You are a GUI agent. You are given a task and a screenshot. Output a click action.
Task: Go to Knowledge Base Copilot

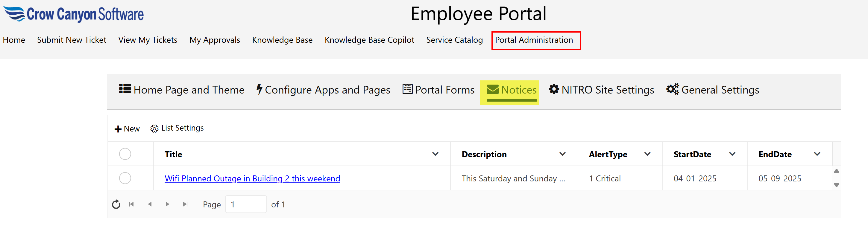369,40
